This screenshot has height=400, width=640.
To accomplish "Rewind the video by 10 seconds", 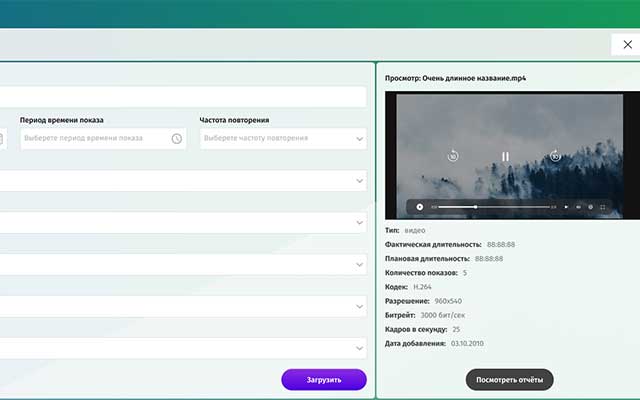I will coord(452,156).
